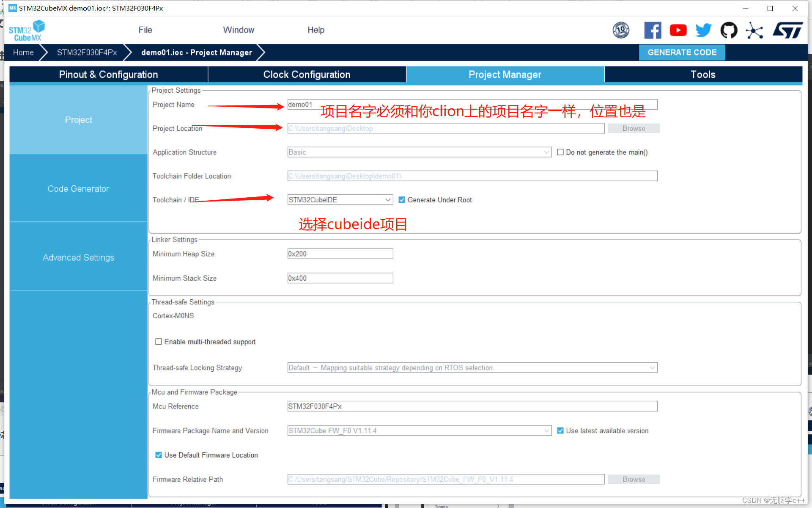Open the Code Generator side panel
This screenshot has width=812, height=508.
coord(78,189)
